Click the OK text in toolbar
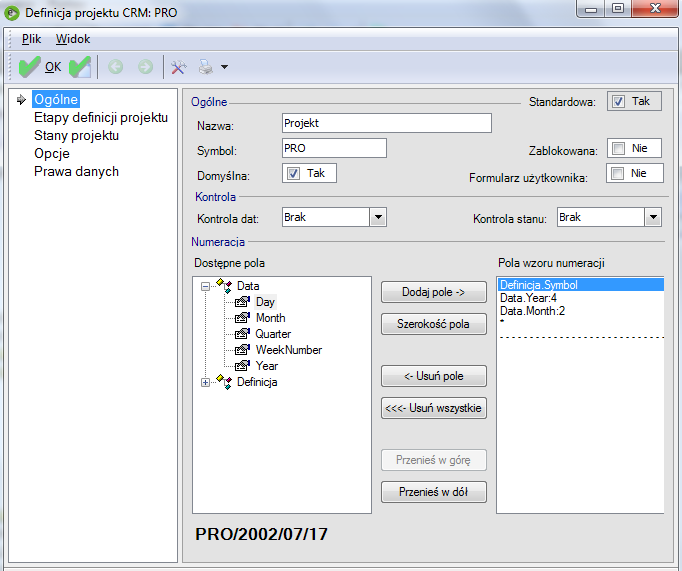The height and width of the screenshot is (571, 682). click(x=53, y=67)
